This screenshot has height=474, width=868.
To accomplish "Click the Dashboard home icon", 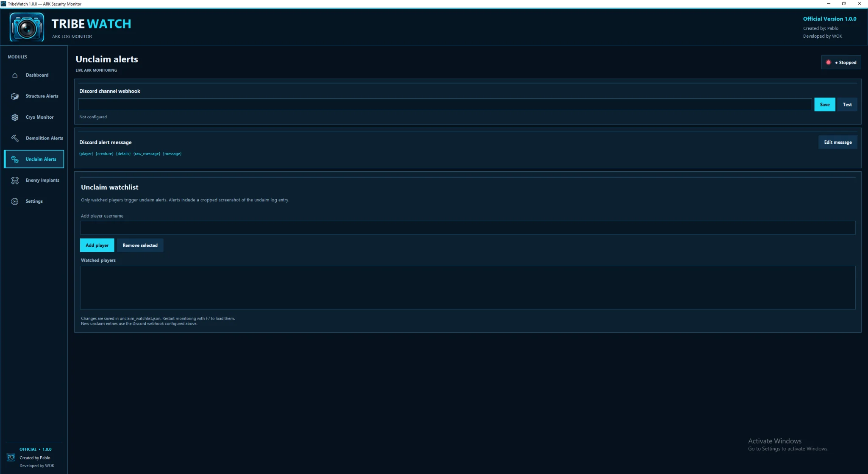I will 15,75.
